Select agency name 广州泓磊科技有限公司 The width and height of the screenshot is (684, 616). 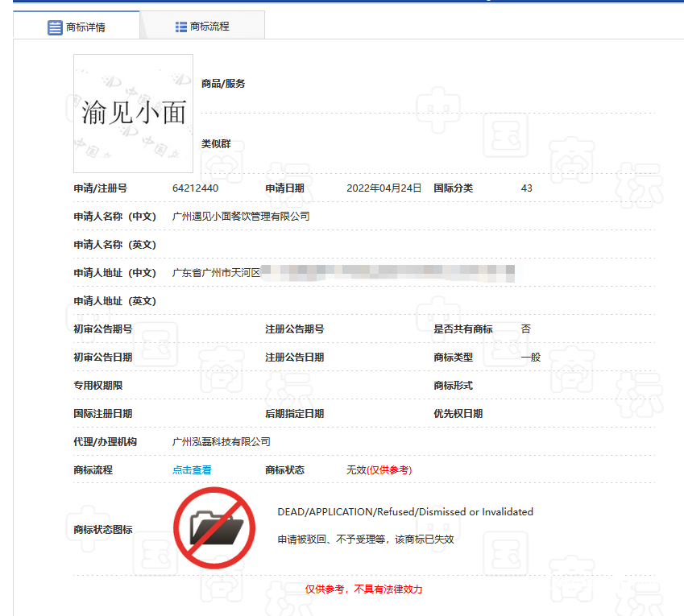point(222,442)
